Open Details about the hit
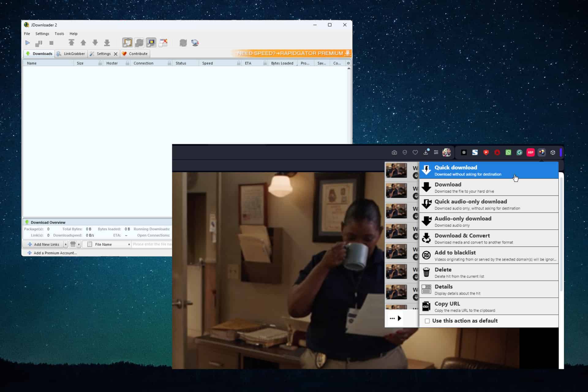Screen dimensions: 588x392 pos(489,289)
